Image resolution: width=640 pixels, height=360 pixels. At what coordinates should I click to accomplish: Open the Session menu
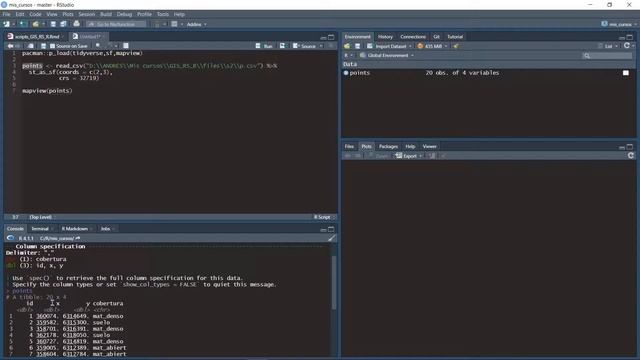tap(87, 14)
